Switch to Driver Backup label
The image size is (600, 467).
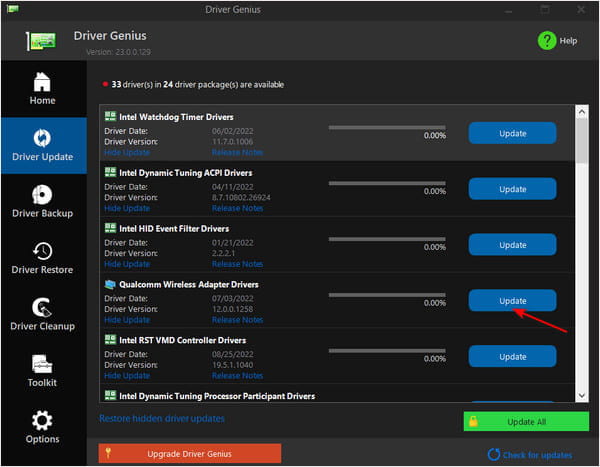(42, 213)
